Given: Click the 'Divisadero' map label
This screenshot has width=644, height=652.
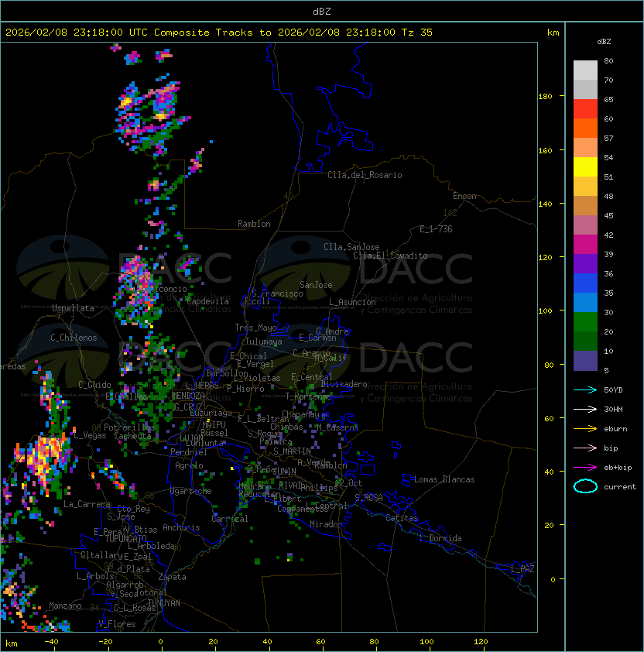Looking at the screenshot, I should point(344,384).
